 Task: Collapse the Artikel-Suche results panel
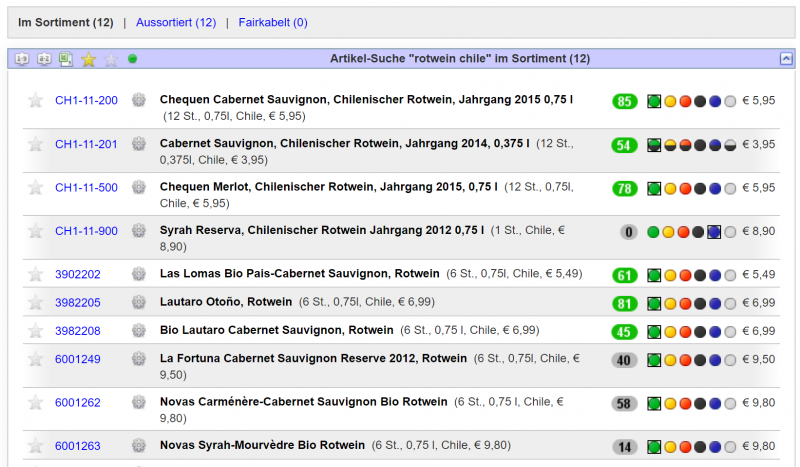[x=785, y=59]
